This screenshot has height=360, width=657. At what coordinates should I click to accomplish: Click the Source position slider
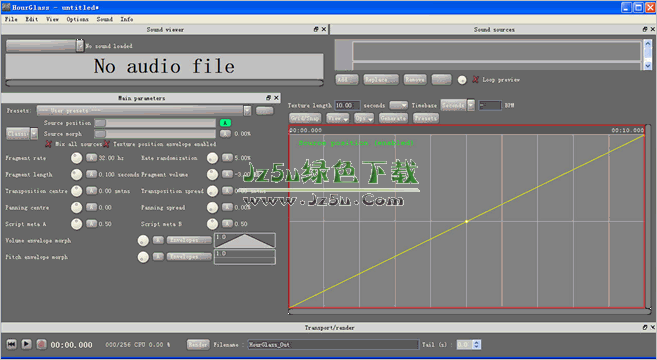[155, 123]
